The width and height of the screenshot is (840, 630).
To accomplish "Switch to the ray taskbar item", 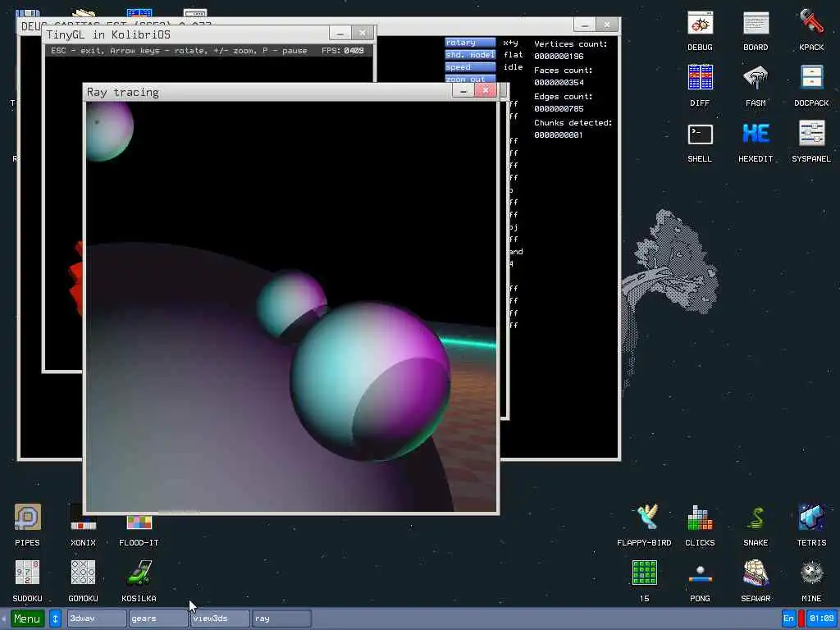I will pos(281,619).
